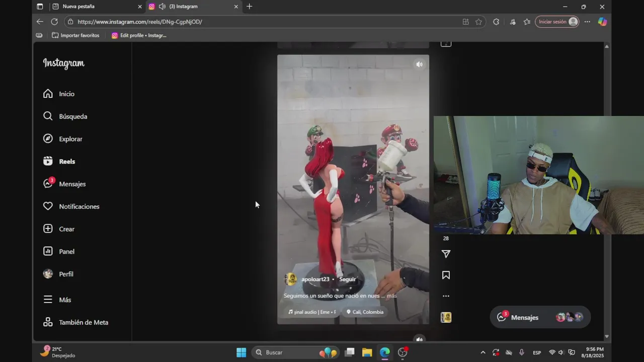
Task: Open the Windows Start menu
Action: (x=242, y=352)
